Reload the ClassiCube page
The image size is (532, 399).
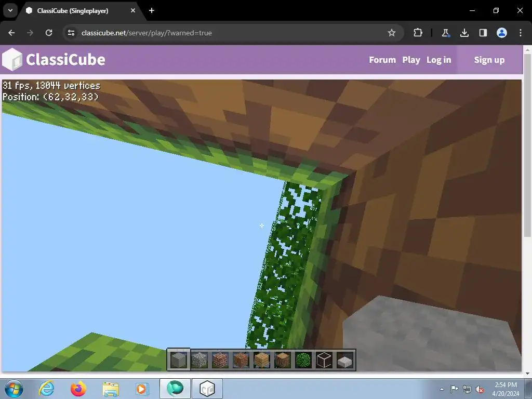point(49,33)
